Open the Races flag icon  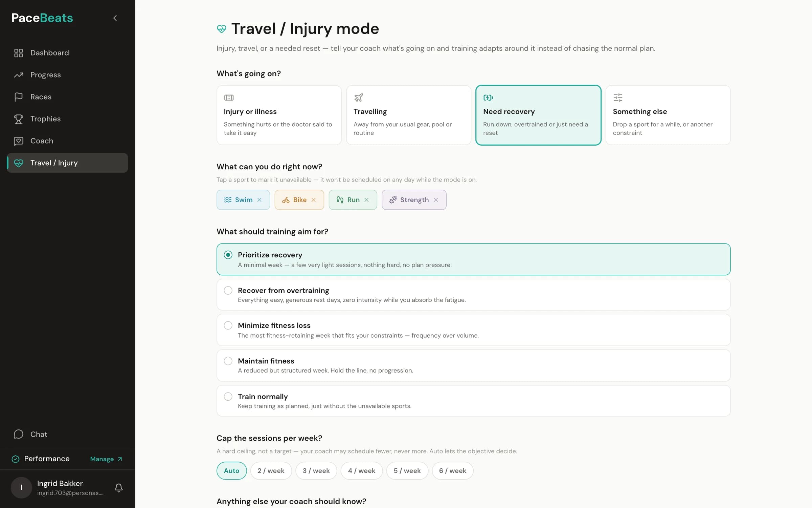pyautogui.click(x=19, y=97)
